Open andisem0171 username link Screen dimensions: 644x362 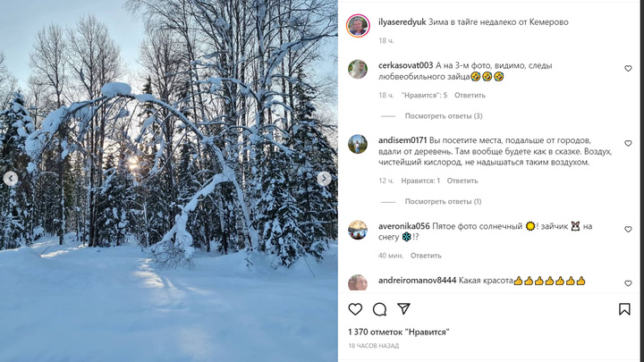(x=402, y=140)
